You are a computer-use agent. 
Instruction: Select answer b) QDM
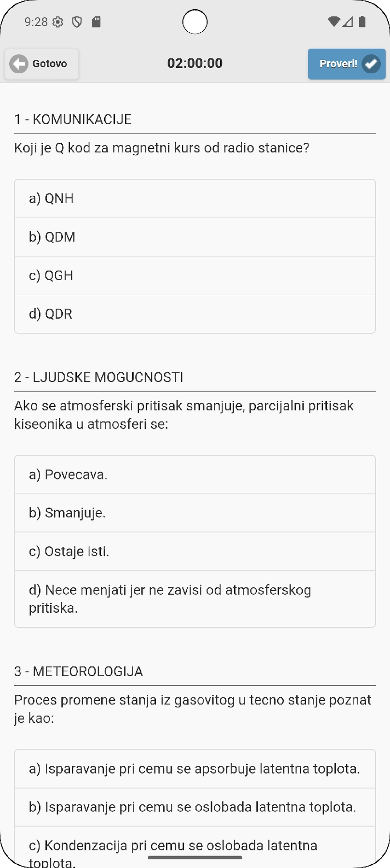coord(195,237)
